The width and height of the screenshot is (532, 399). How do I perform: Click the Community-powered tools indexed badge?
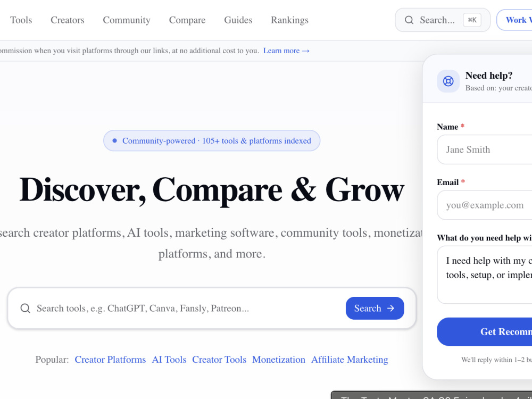(212, 140)
